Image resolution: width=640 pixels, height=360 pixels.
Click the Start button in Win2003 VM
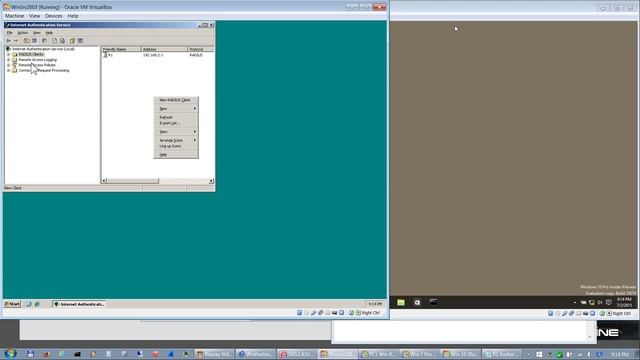coord(12,304)
